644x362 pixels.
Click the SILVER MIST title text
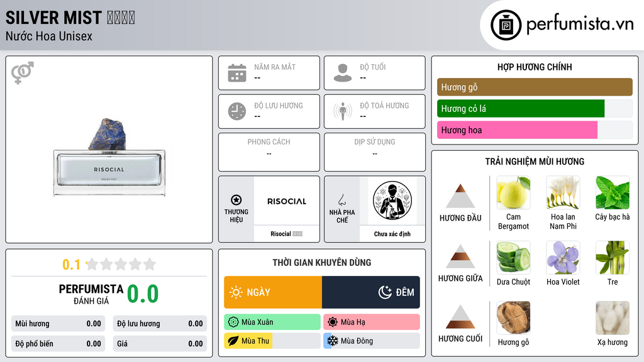click(53, 18)
